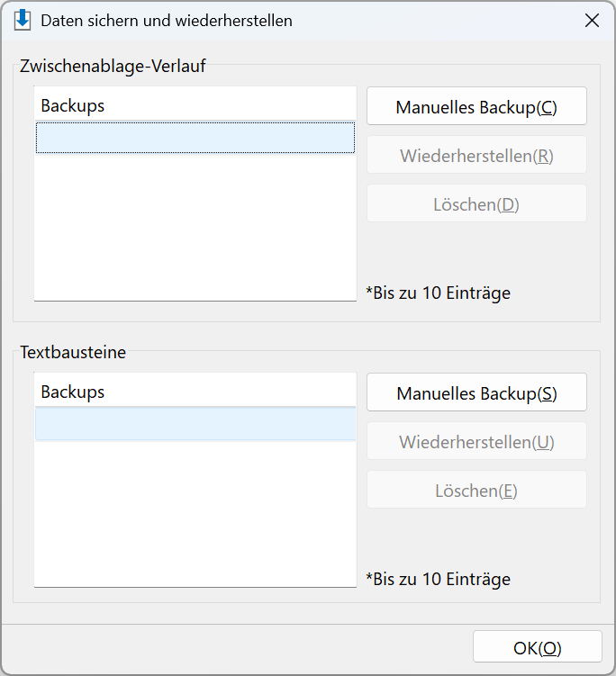Click the '*Bis zu 10 Einträge' note under clipboard group
Screen dimensions: 616x676
(x=439, y=293)
